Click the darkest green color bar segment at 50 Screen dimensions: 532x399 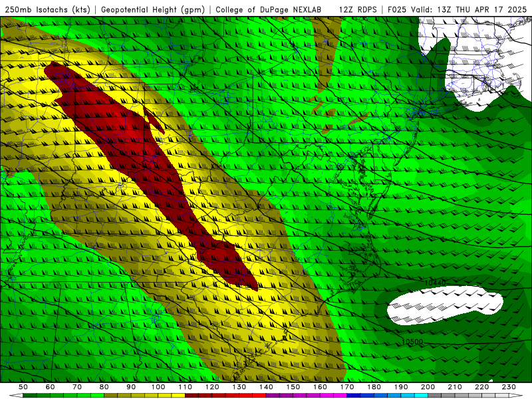coord(30,396)
